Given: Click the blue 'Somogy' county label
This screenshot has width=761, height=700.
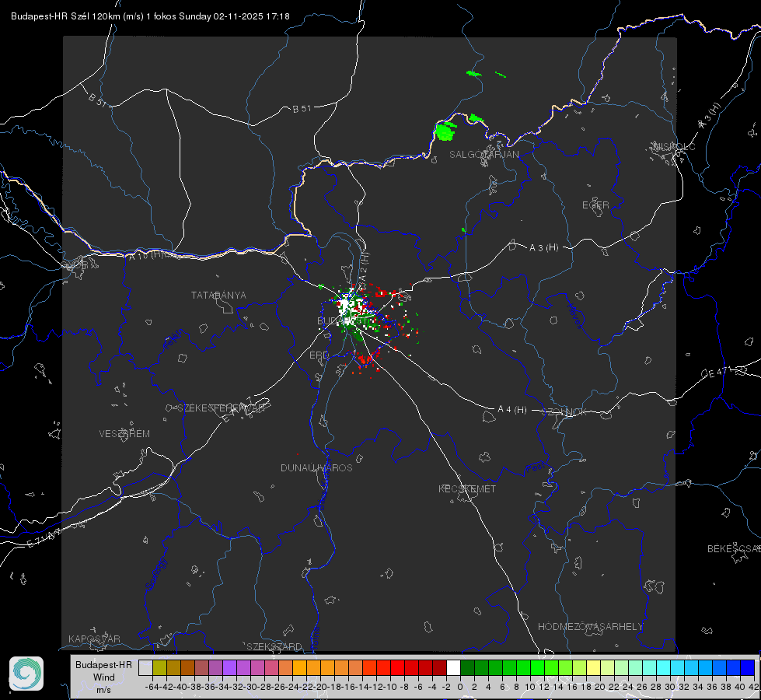Looking at the screenshot, I should (155, 574).
